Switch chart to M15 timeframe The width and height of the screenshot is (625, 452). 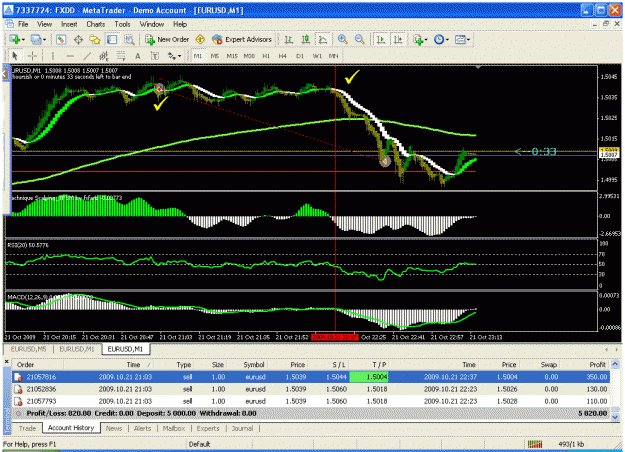point(232,56)
